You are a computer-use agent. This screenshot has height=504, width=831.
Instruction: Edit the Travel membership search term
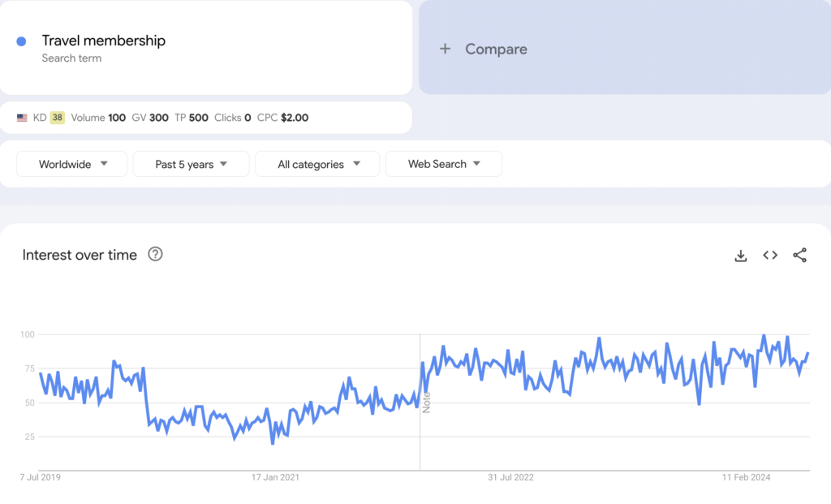click(103, 41)
